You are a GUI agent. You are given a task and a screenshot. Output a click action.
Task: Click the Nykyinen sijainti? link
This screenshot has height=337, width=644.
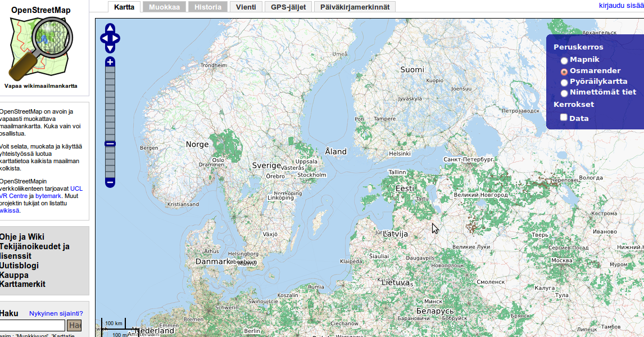(56, 313)
